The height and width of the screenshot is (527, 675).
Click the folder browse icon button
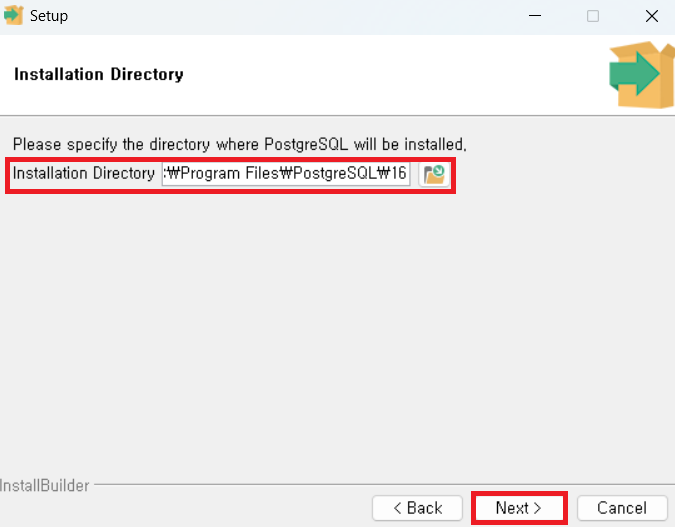click(x=434, y=174)
